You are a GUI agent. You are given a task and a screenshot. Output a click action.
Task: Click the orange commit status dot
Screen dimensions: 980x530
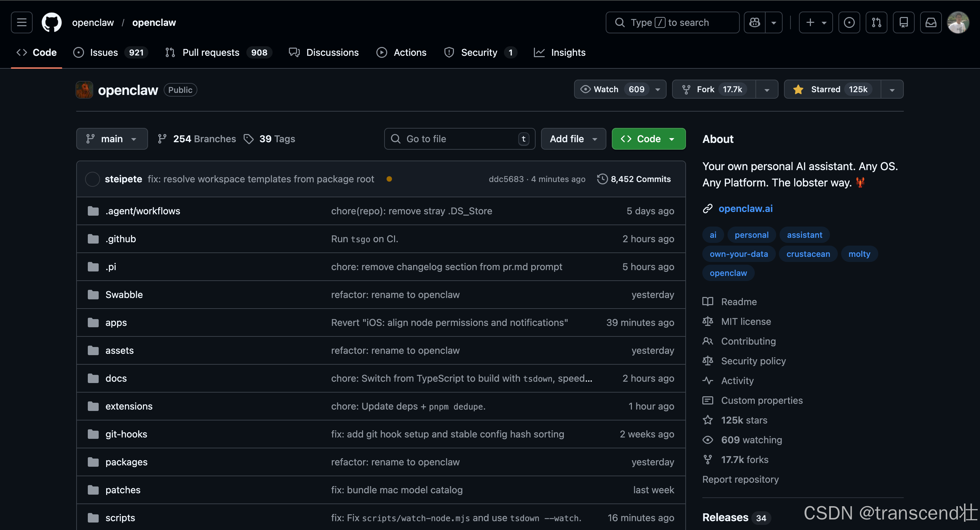(389, 179)
